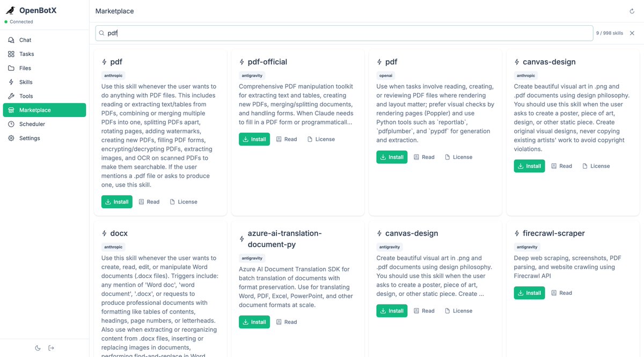Image resolution: width=644 pixels, height=357 pixels.
Task: Install the anthropic pdf skill
Action: (x=117, y=202)
